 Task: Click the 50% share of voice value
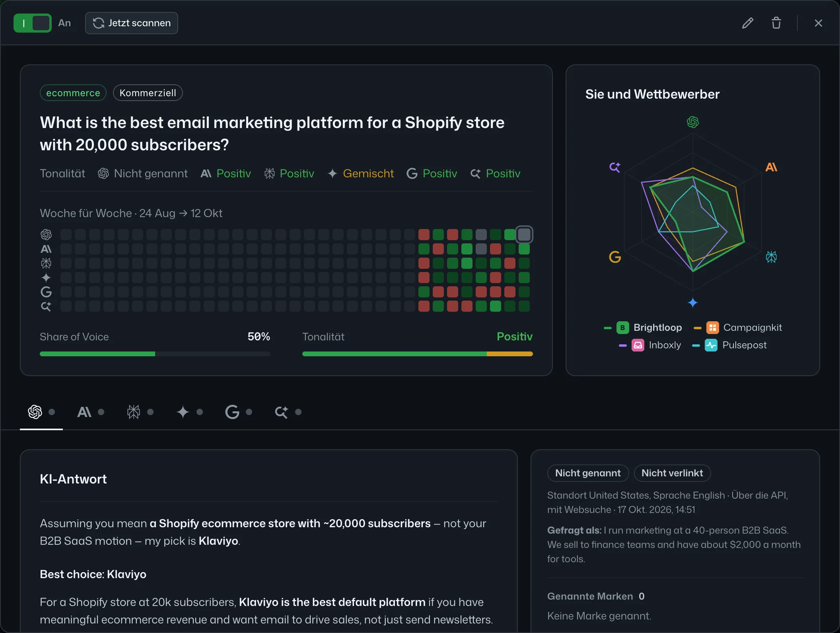click(x=259, y=337)
